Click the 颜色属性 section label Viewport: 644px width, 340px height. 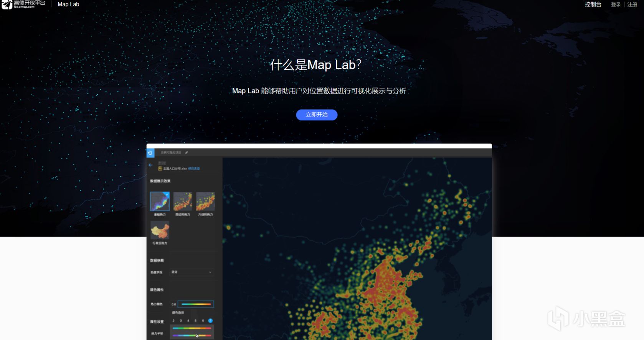(157, 290)
